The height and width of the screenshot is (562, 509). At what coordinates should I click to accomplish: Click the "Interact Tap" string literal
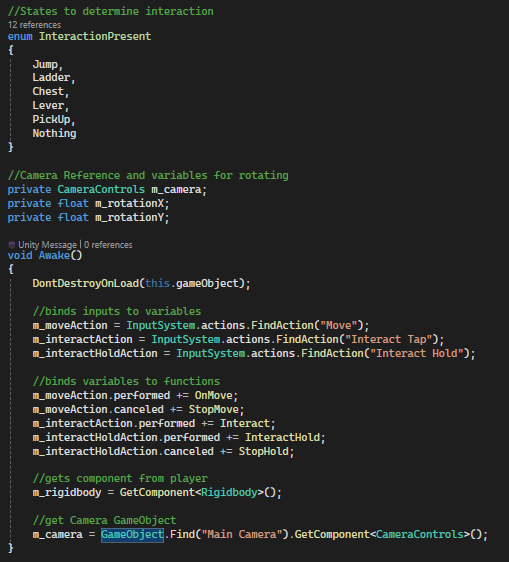pyautogui.click(x=389, y=339)
